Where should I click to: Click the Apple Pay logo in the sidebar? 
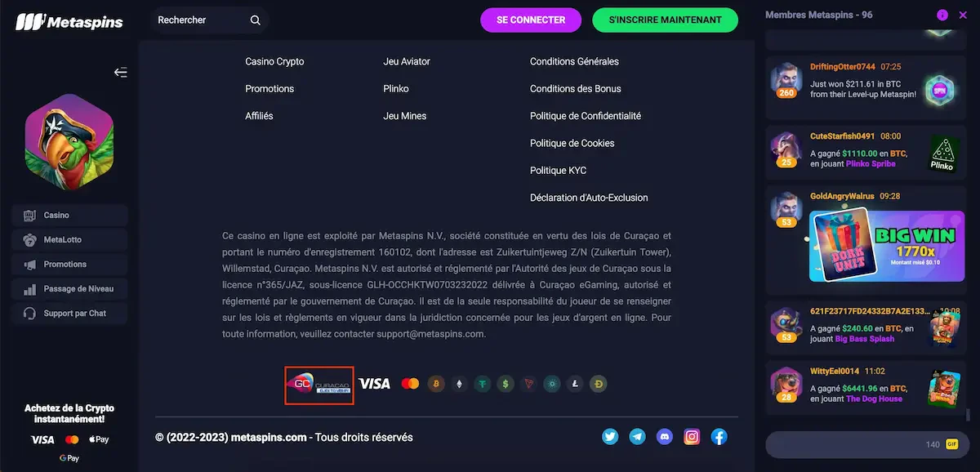point(99,439)
